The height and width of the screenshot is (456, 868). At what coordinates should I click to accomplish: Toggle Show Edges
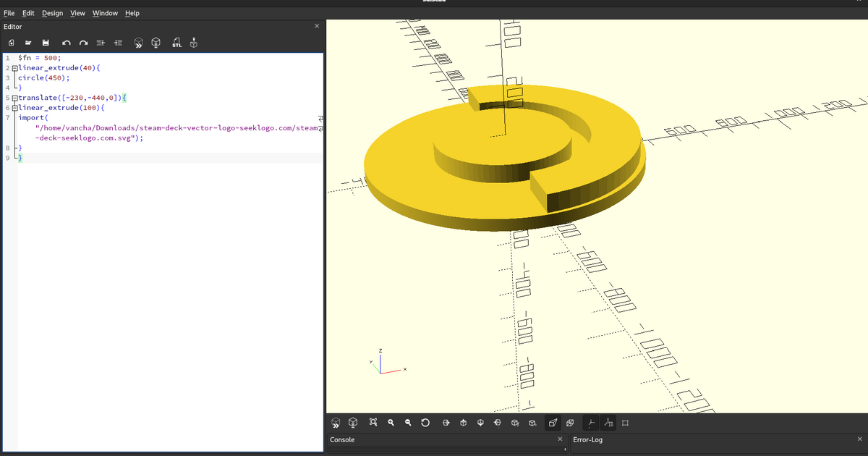[625, 422]
